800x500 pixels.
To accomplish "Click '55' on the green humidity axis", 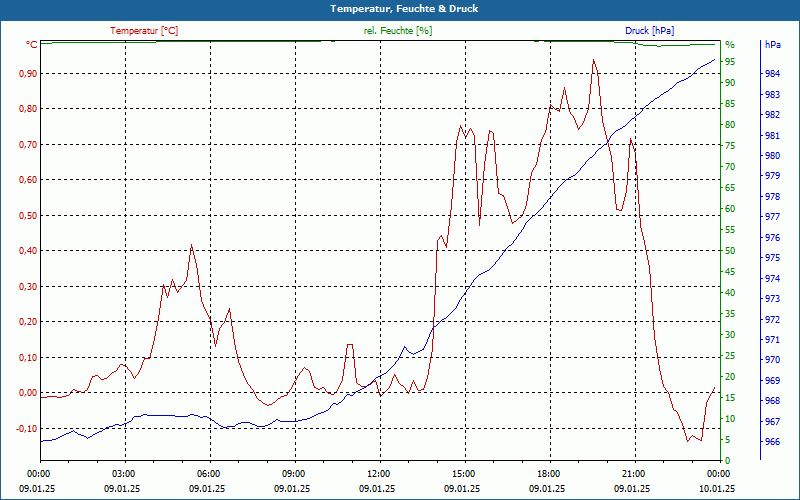I will click(x=730, y=230).
